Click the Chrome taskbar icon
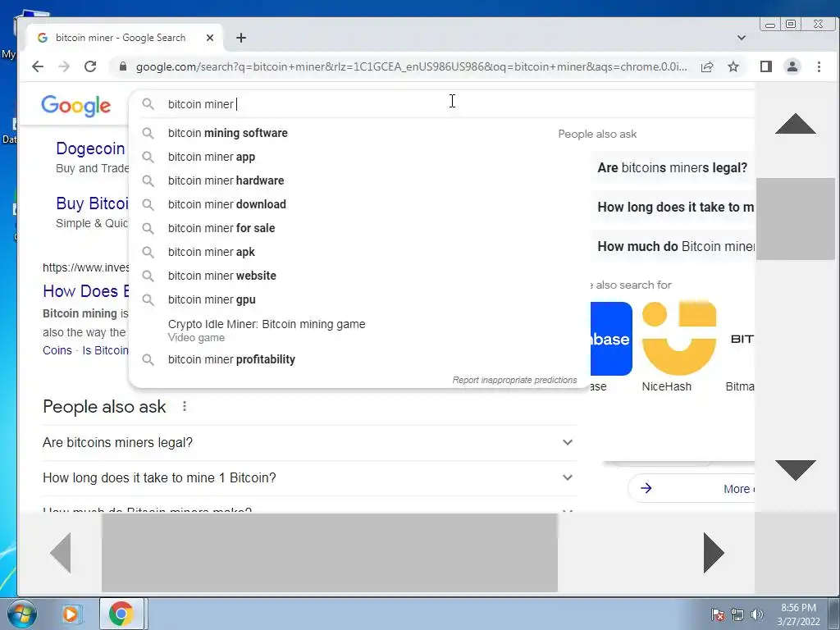 121,614
